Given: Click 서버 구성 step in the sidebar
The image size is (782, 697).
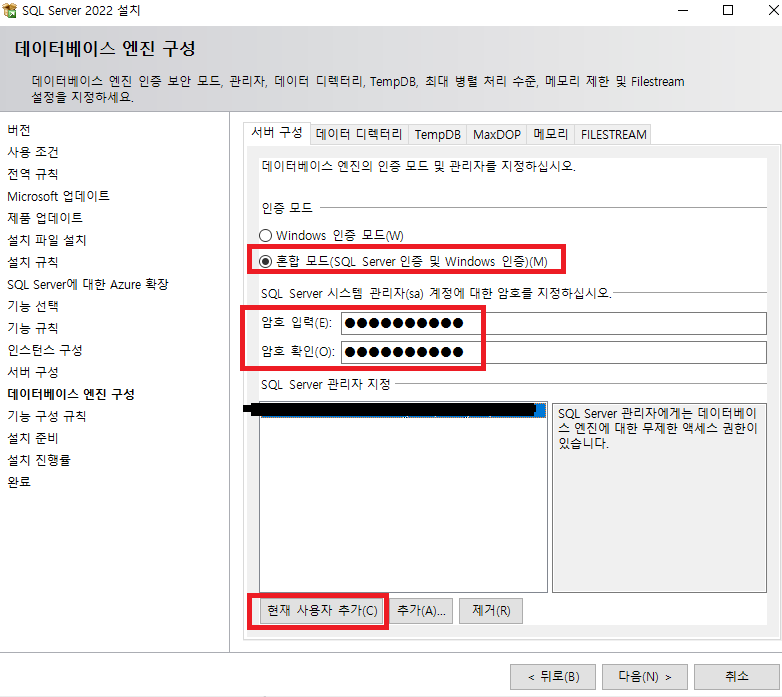Looking at the screenshot, I should click(33, 372).
